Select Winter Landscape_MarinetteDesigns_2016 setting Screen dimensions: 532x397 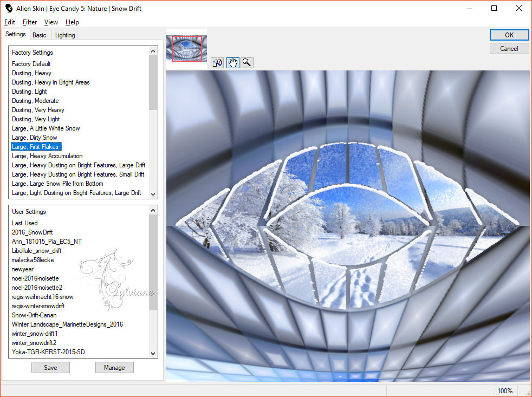67,324
